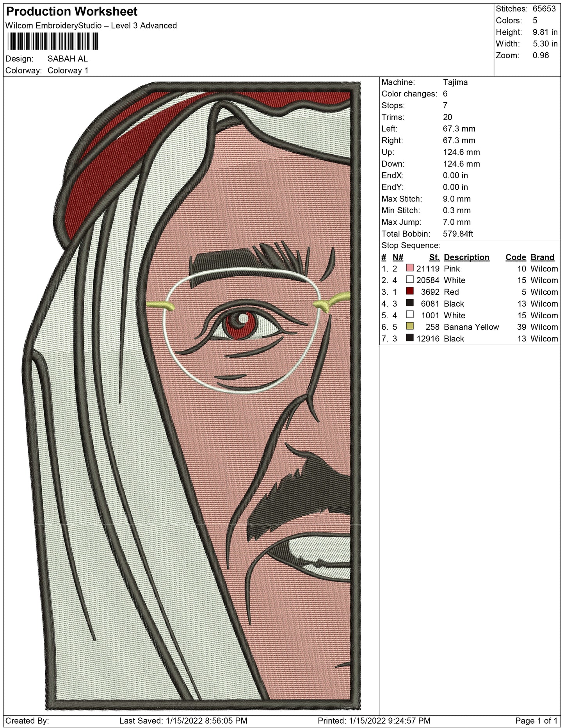Click the Width value 5.30 in
This screenshot has width=564, height=728.
pyautogui.click(x=545, y=44)
